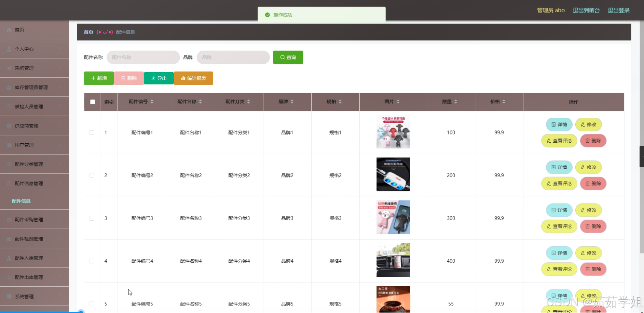Select the 首页 home icon in sidebar
The image size is (644, 313).
(x=9, y=30)
